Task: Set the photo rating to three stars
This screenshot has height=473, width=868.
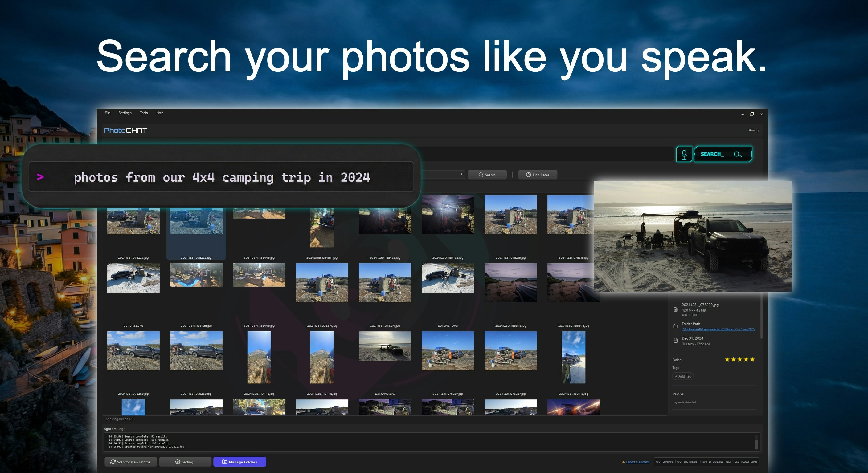Action: tap(740, 360)
